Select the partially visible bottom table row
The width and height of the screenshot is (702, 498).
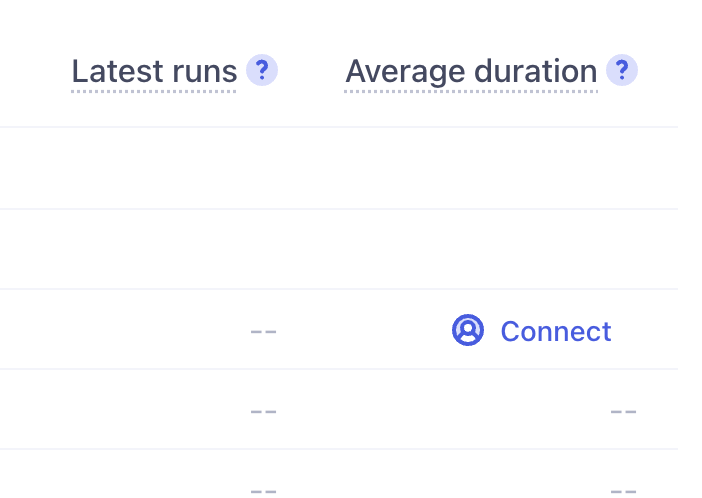(339, 474)
